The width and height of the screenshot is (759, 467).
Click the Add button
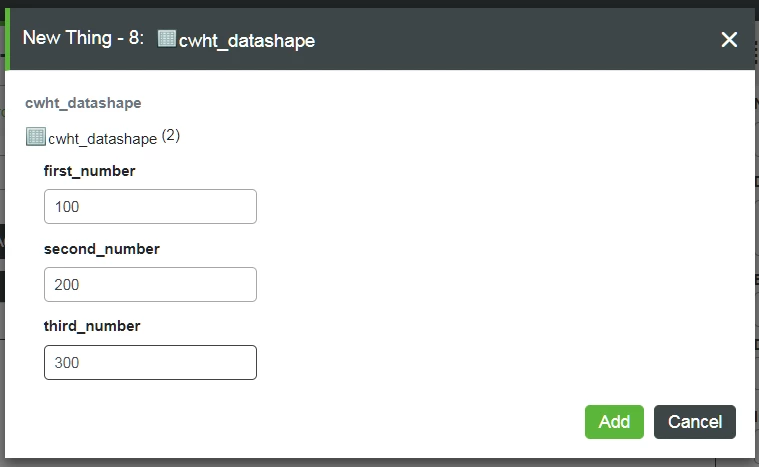(614, 422)
